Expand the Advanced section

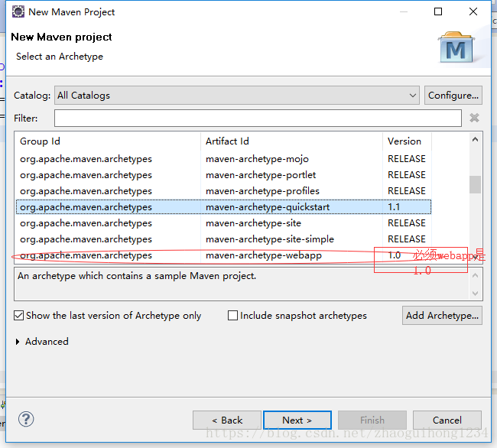[18, 342]
